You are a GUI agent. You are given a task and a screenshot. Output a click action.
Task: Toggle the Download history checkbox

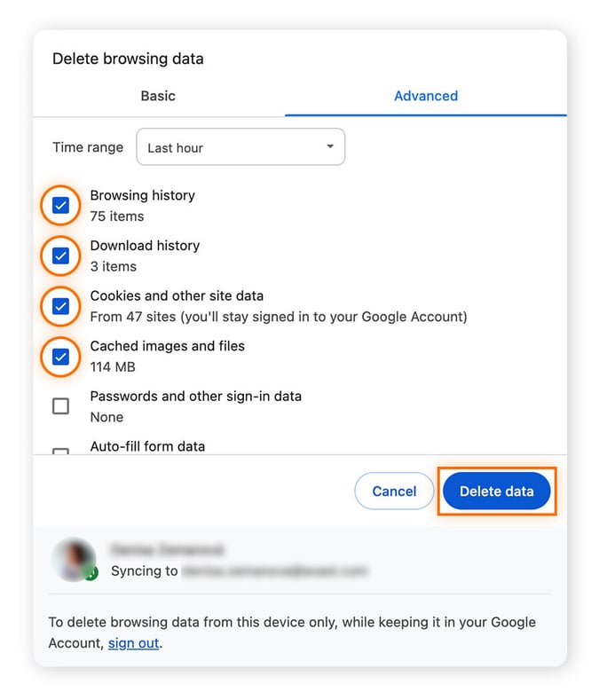[x=60, y=256]
